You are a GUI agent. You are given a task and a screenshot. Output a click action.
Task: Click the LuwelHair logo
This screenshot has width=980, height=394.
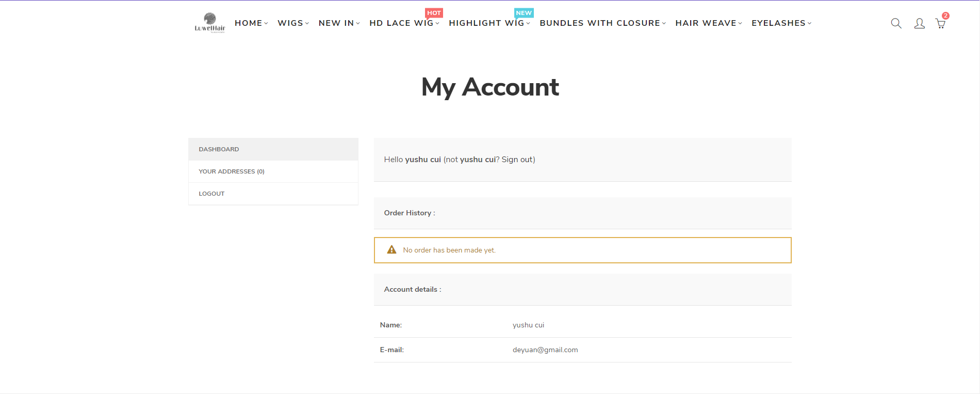[209, 23]
